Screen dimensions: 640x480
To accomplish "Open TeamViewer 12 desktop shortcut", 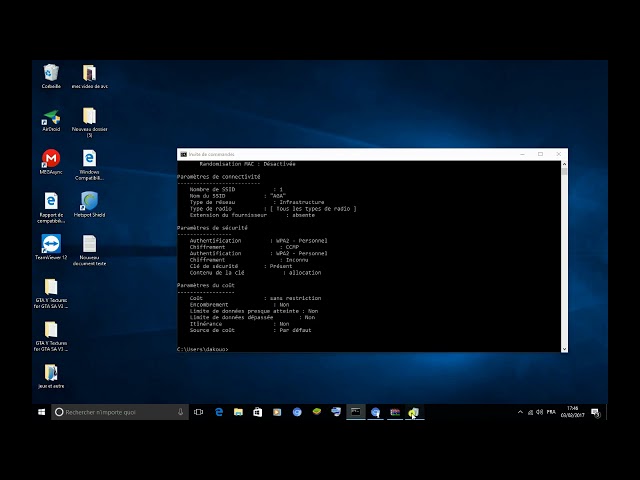I will coord(51,244).
